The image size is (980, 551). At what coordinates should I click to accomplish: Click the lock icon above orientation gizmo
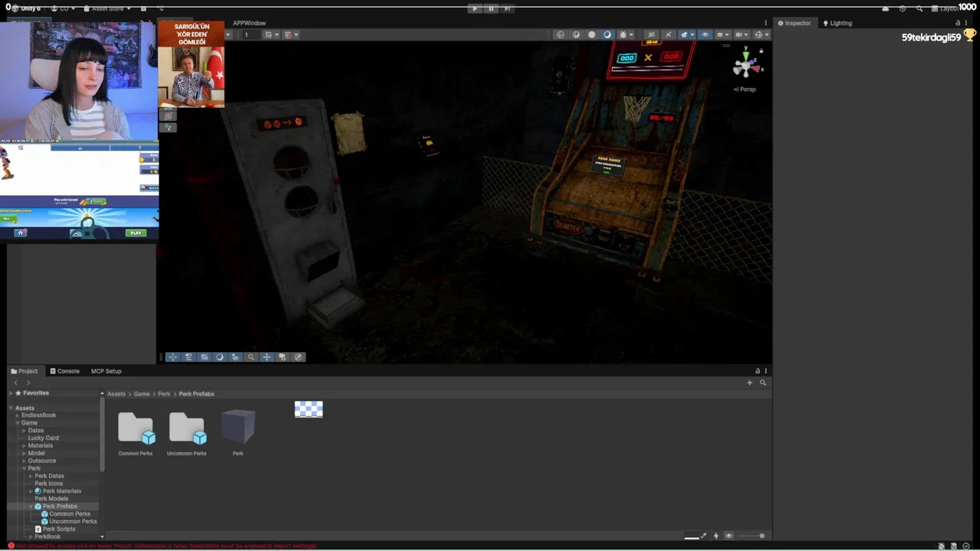click(761, 51)
